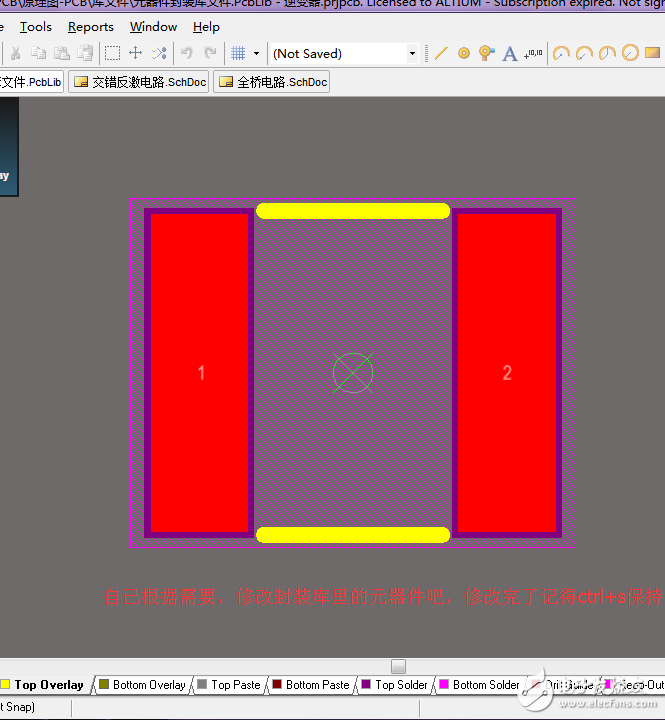Screen dimensions: 665x720
Task: Choose the Place String text tool
Action: click(x=509, y=53)
